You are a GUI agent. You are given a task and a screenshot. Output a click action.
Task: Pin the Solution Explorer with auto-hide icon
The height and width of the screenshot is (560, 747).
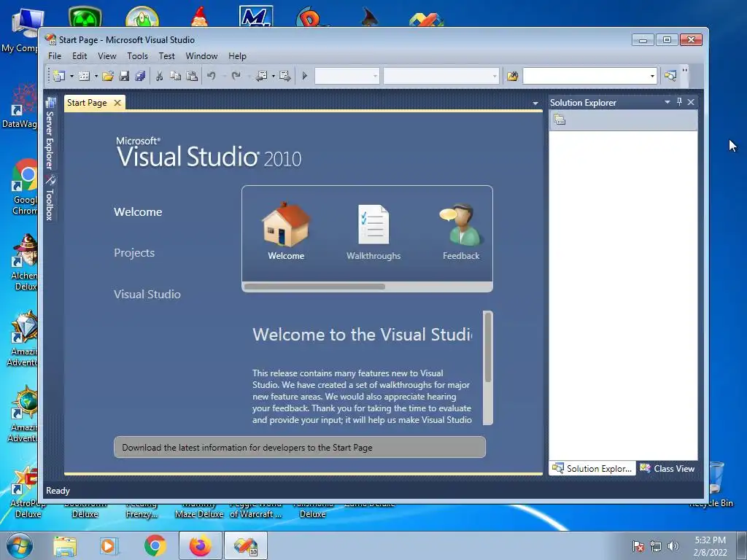[679, 102]
